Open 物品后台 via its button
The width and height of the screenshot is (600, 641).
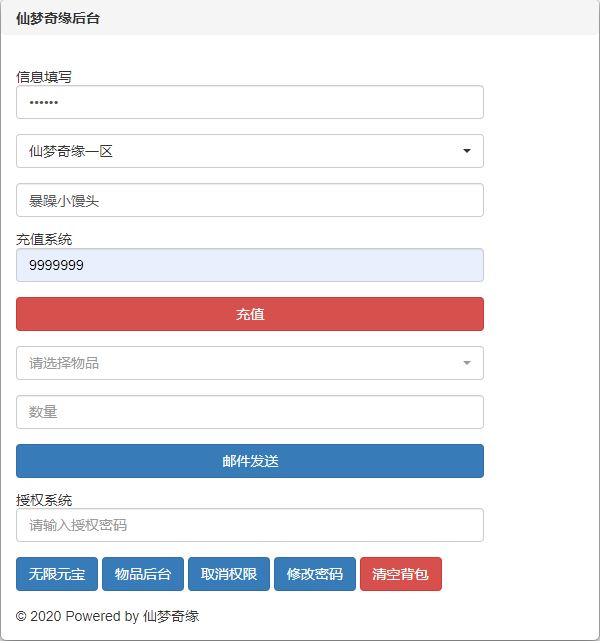[143, 574]
